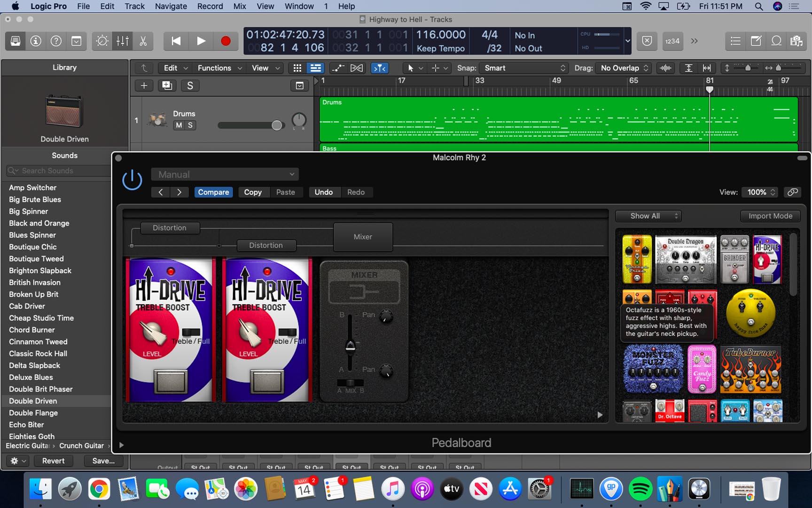Click the Mixer pedal A/B fader
The width and height of the screenshot is (812, 508).
pos(350,346)
